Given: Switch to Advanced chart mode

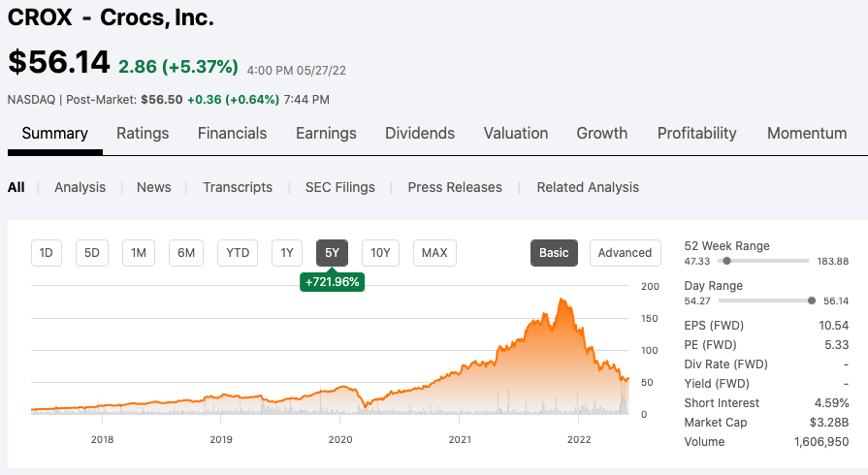Looking at the screenshot, I should click(x=625, y=253).
